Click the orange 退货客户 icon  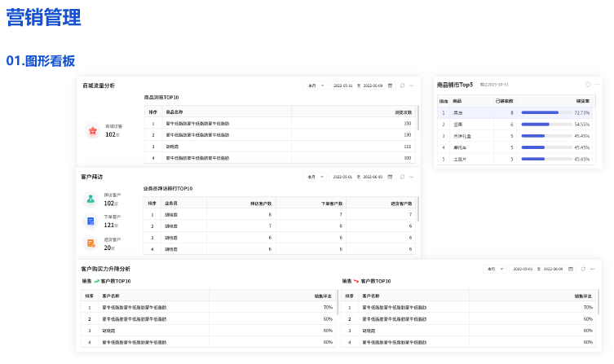pos(91,243)
